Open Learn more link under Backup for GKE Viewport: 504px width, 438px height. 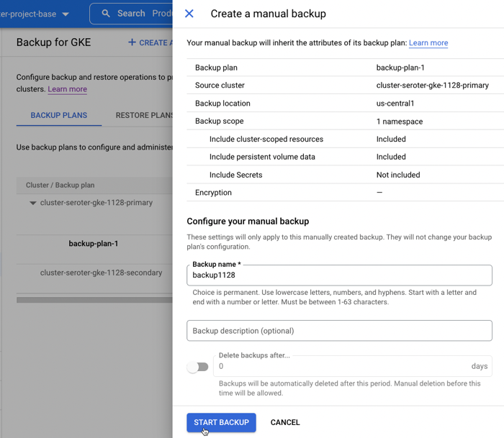[67, 89]
